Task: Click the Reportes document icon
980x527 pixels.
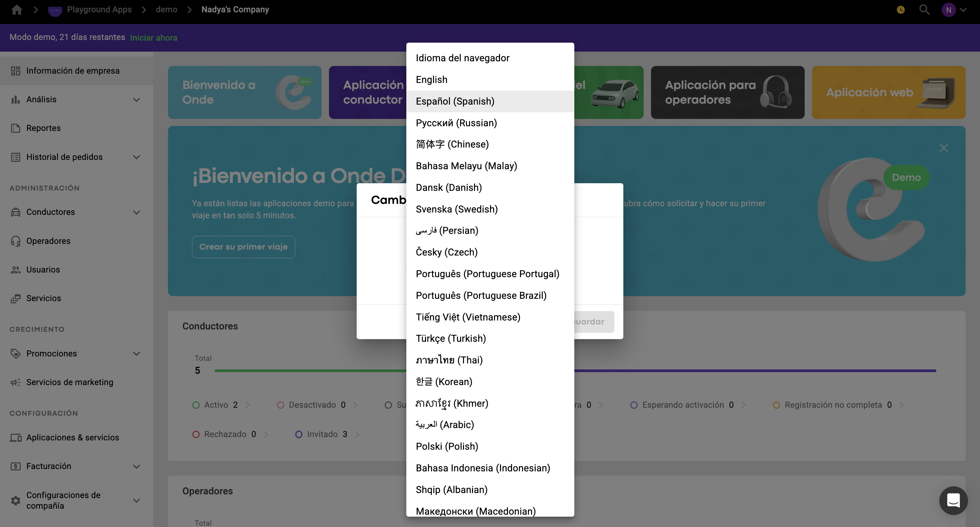Action: coord(16,128)
